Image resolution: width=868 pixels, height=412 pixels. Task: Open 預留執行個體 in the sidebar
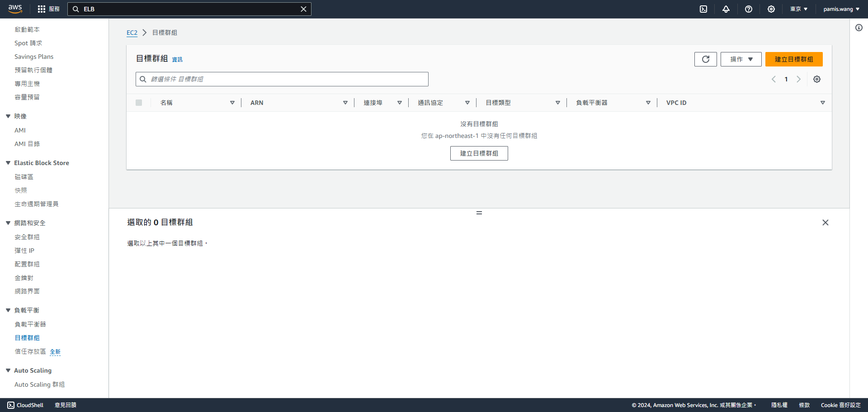point(33,70)
